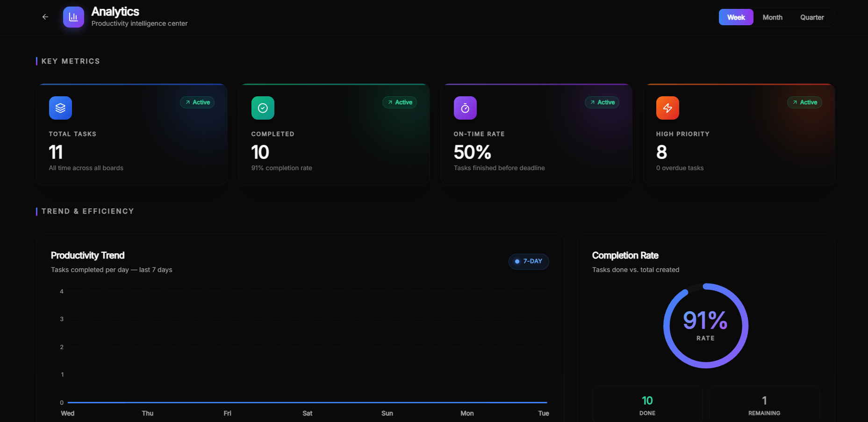Click the Thu label on chart axis

tap(147, 413)
